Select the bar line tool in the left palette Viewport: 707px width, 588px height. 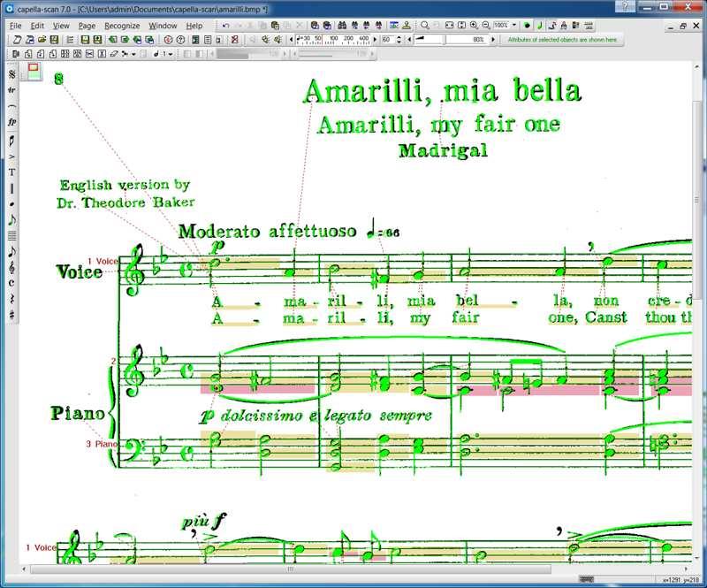pyautogui.click(x=12, y=188)
